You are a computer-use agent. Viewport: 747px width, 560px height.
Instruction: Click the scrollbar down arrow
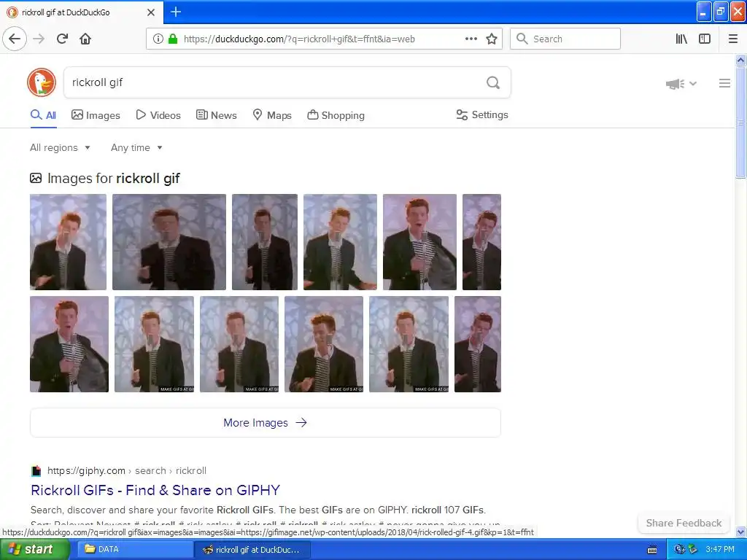(740, 532)
